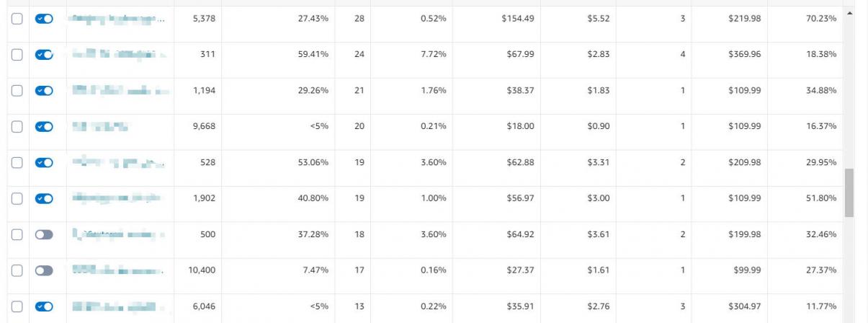The width and height of the screenshot is (868, 323).
Task: Select the checkbox in the $27.37 row
Action: pos(17,270)
